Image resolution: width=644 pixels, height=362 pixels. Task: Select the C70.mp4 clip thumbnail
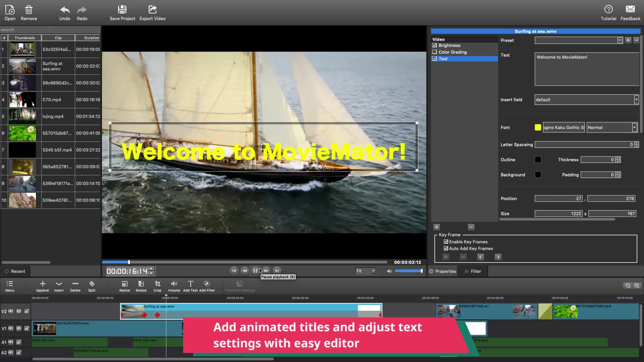click(x=22, y=100)
